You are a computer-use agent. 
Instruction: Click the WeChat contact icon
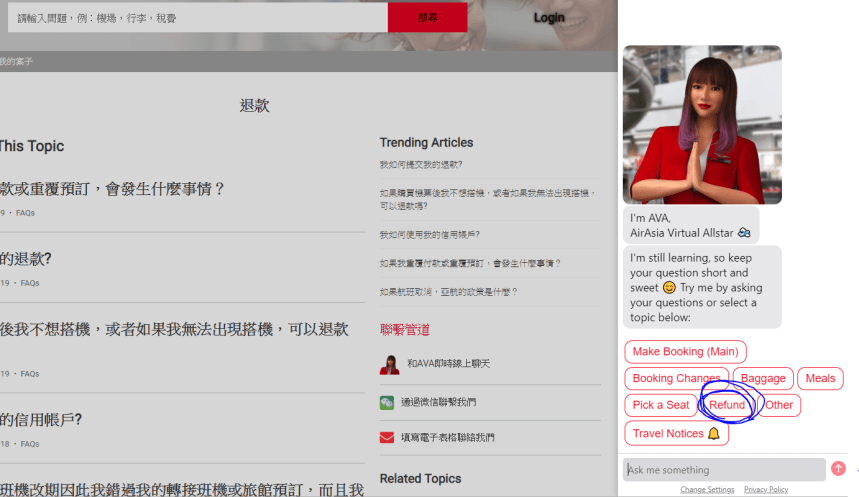tap(387, 402)
